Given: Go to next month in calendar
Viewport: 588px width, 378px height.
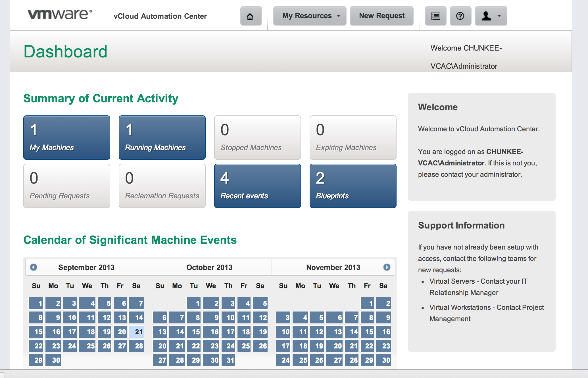Looking at the screenshot, I should click(x=387, y=267).
